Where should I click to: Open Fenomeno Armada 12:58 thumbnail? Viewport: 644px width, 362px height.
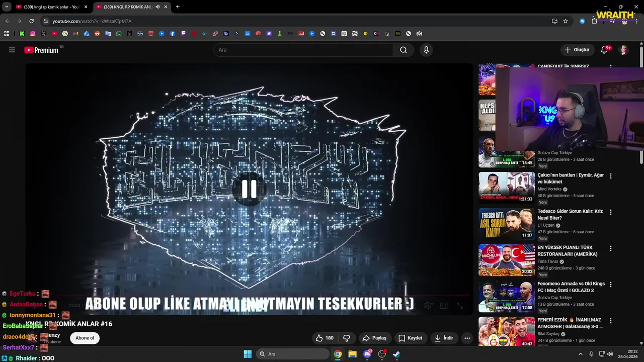tap(507, 296)
